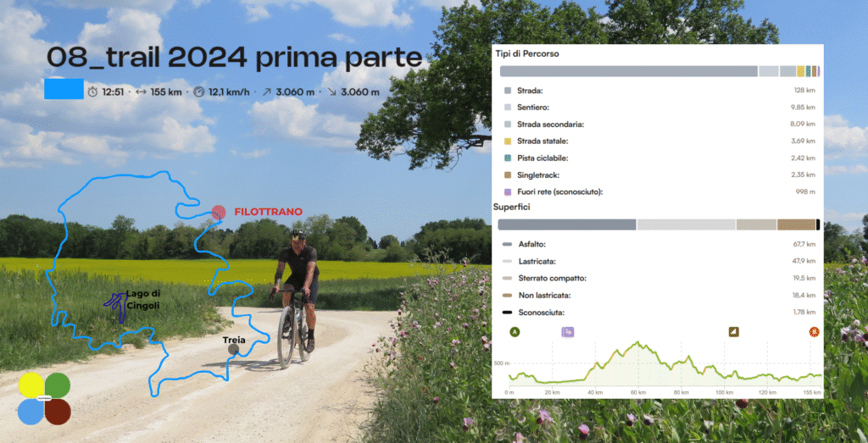Click the Singletrack legend swatch
The image size is (868, 443).
point(508,175)
